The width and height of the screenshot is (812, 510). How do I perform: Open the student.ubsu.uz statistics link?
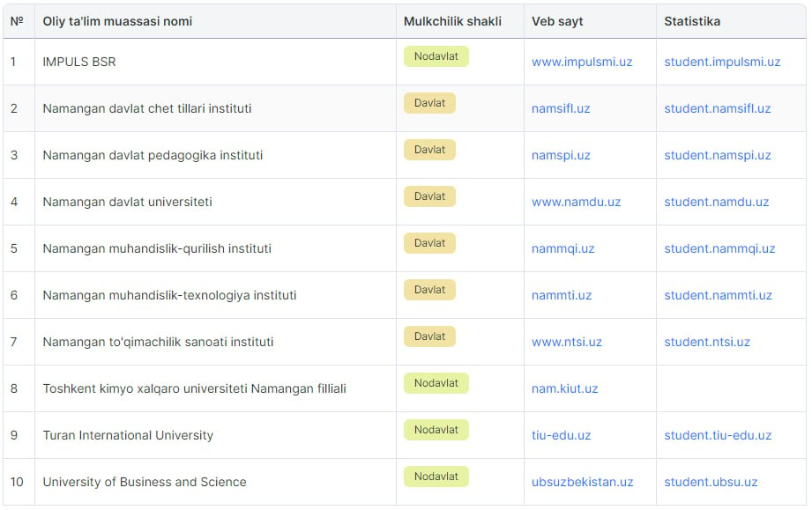pyautogui.click(x=711, y=482)
